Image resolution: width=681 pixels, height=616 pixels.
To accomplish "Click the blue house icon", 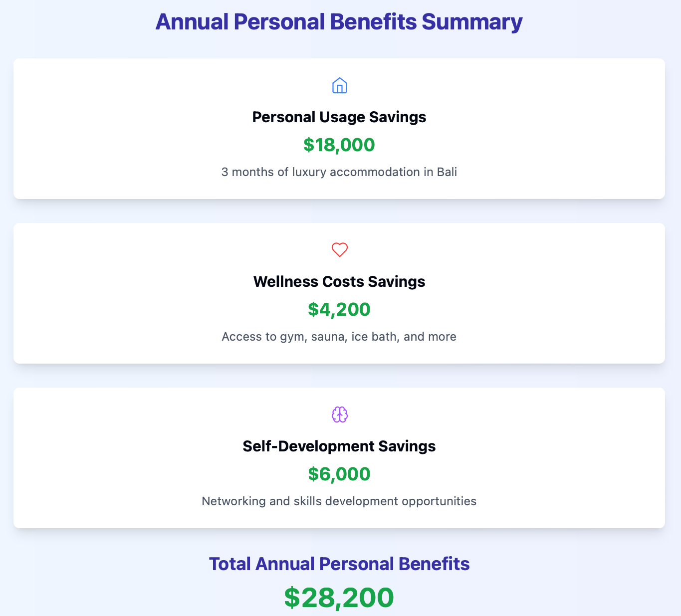I will (x=339, y=85).
